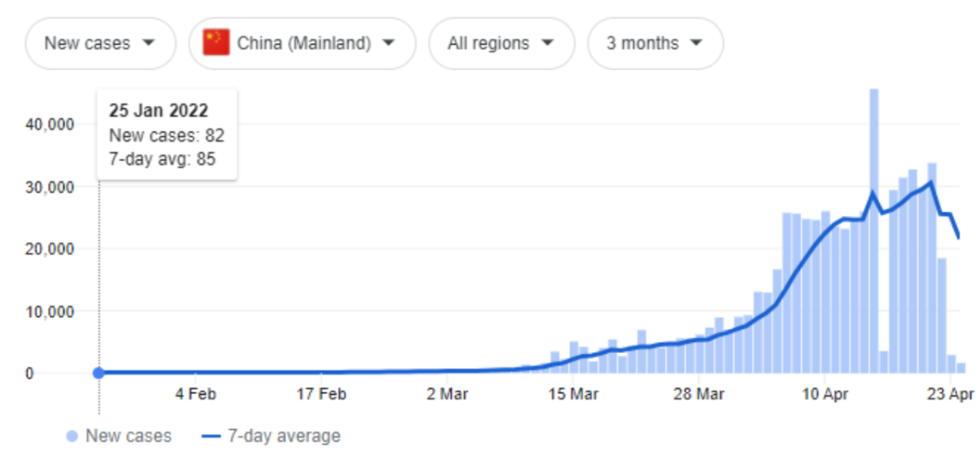The height and width of the screenshot is (453, 980).
Task: Select the blue data point at 25 Jan
Action: (98, 373)
